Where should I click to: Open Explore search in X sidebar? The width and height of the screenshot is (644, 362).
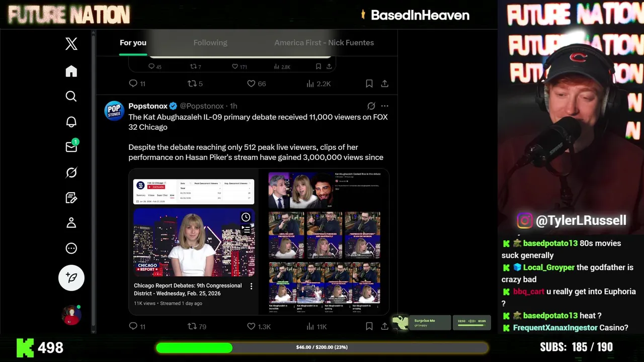[x=71, y=96]
